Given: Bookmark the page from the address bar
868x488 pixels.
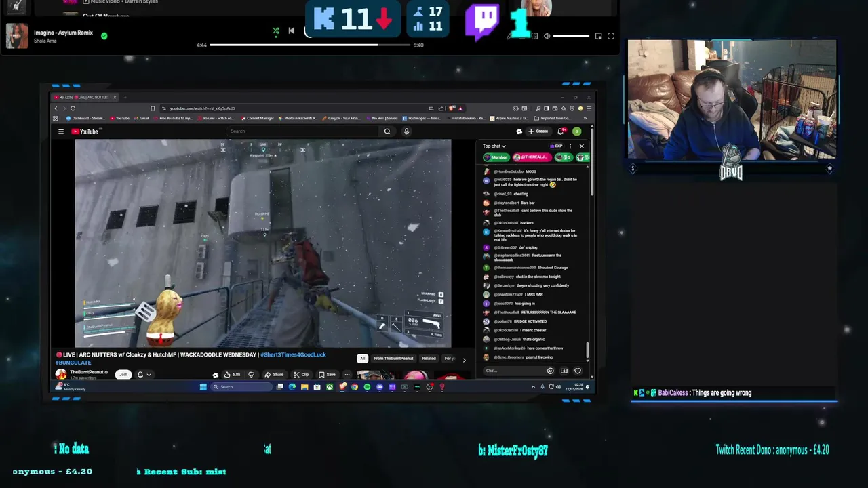Looking at the screenshot, I should coord(153,108).
